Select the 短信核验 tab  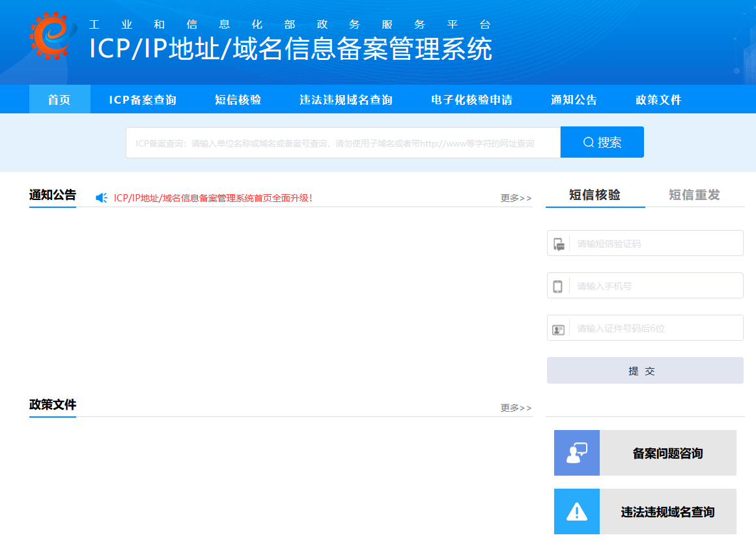pyautogui.click(x=595, y=194)
